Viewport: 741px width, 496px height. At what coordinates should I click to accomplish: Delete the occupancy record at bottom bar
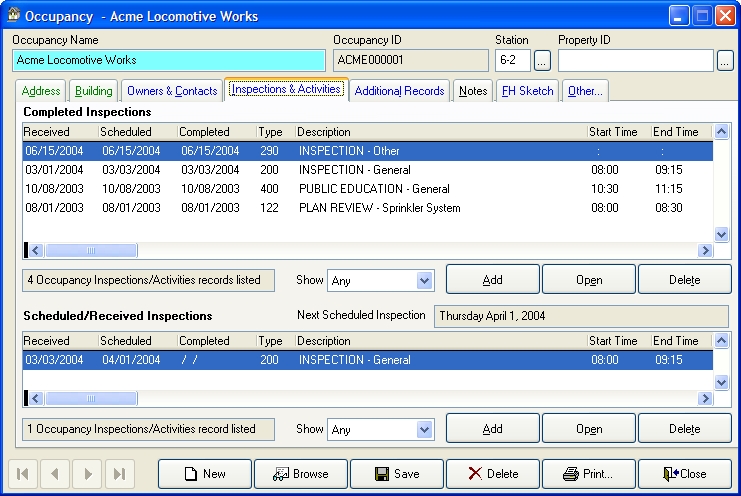click(x=493, y=474)
